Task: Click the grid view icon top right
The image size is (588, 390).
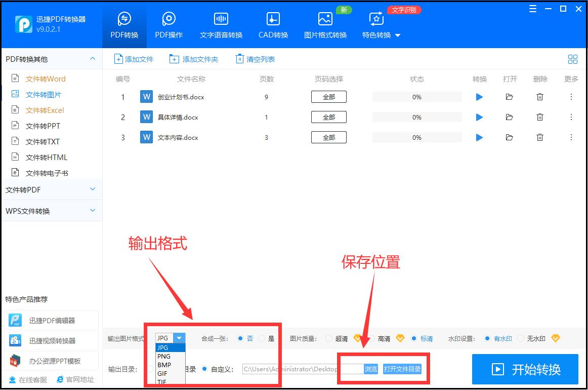Action: [572, 59]
